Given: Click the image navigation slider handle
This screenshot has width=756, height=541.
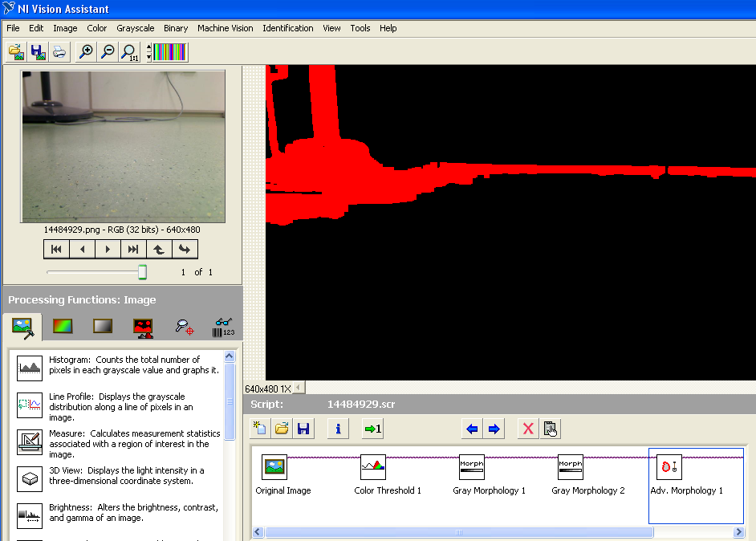Looking at the screenshot, I should coord(142,272).
